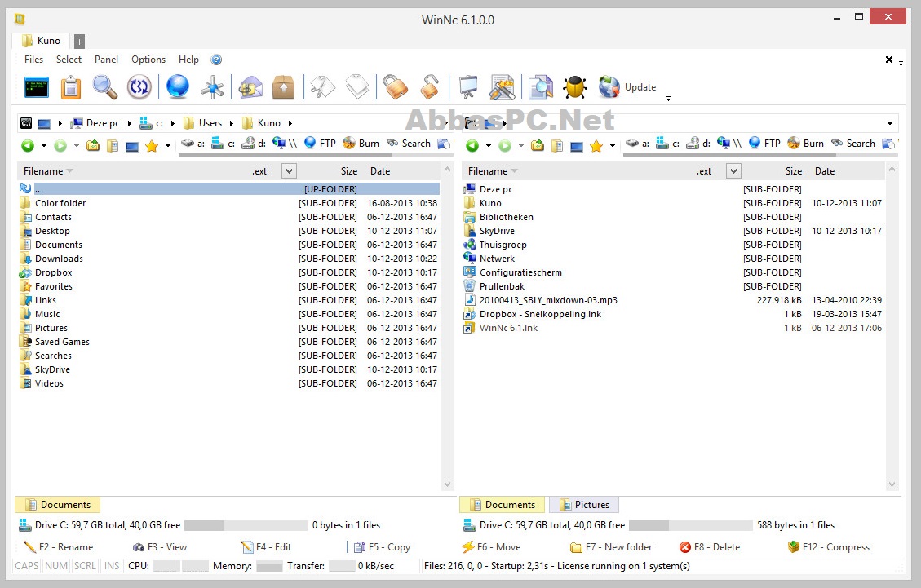
Task: Switch right panel to drive c:
Action: tap(668, 144)
